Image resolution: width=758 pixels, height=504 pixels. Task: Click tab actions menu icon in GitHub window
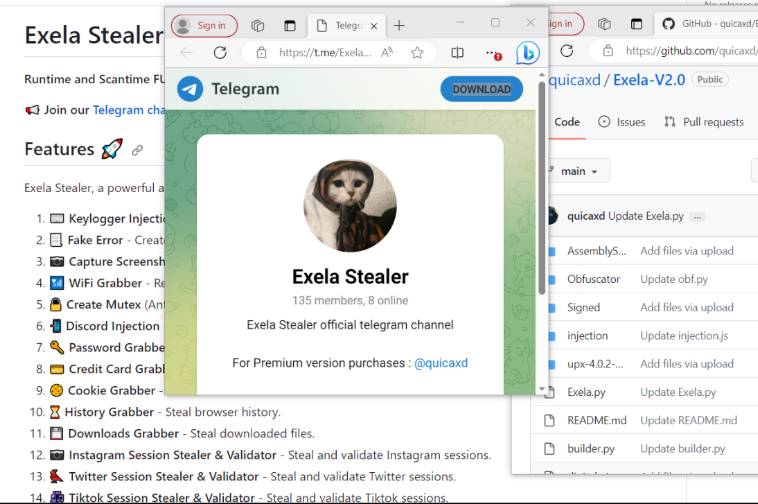[x=636, y=24]
